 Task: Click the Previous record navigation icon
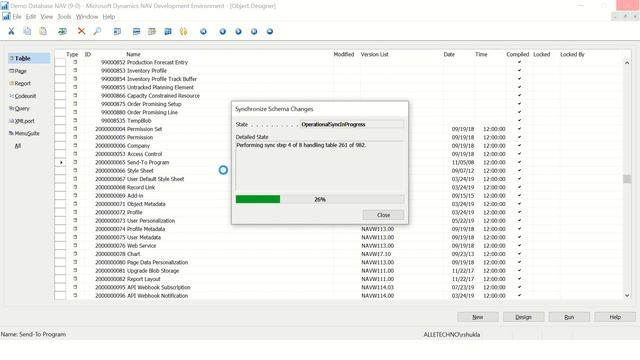(x=222, y=31)
